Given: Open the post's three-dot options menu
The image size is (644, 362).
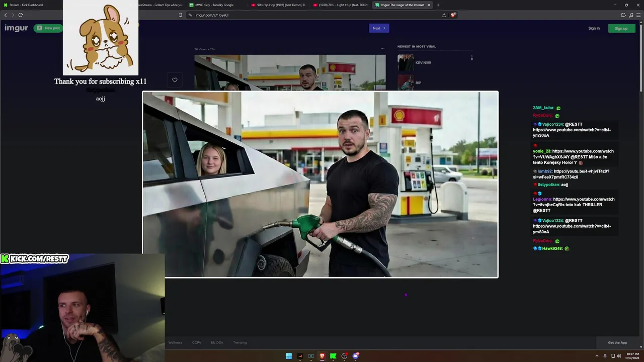Looking at the screenshot, I should (x=382, y=49).
